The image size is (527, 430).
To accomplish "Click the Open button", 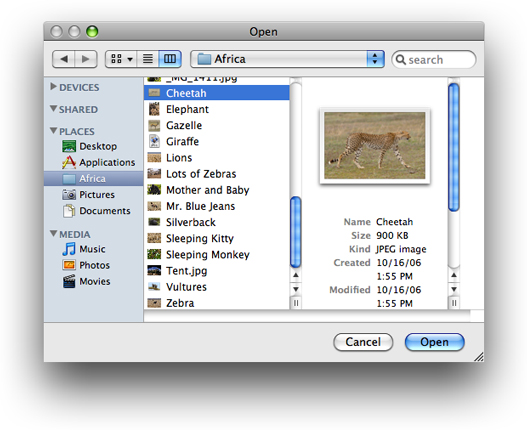I will (434, 342).
